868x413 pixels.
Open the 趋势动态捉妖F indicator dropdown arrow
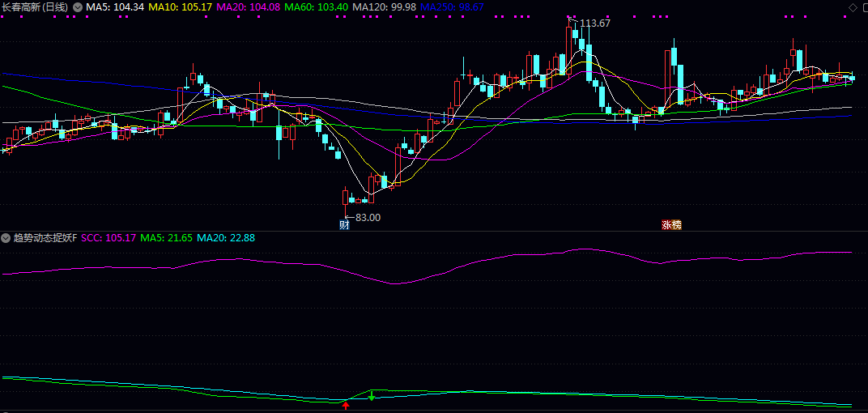6,238
